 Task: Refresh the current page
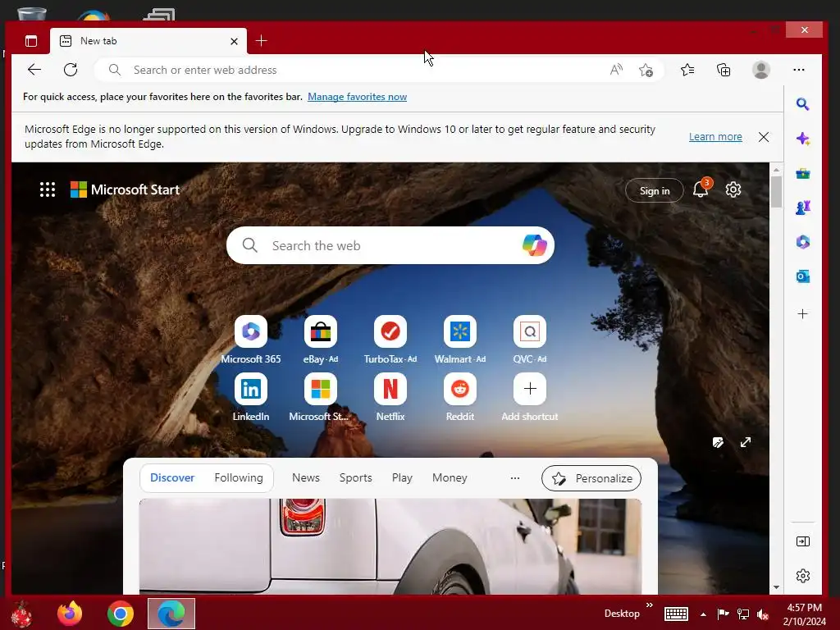(71, 70)
